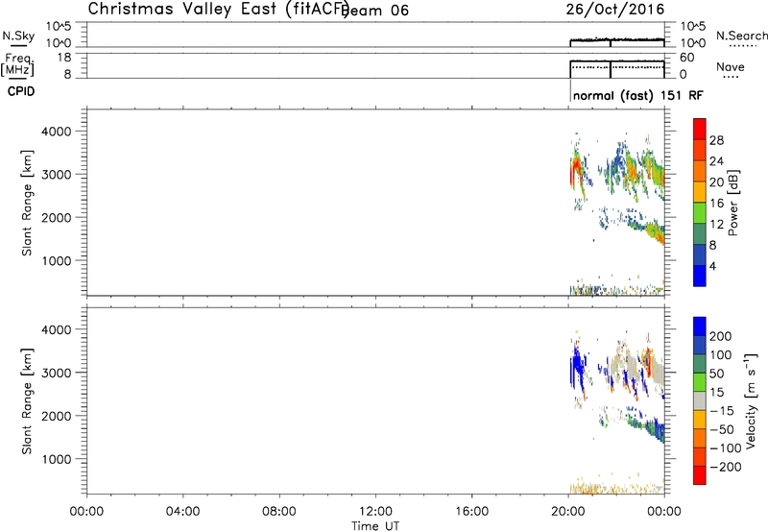This screenshot has height=532, width=768.
Task: Click the '4000' tick of the velocity panel
Action: tap(56, 329)
